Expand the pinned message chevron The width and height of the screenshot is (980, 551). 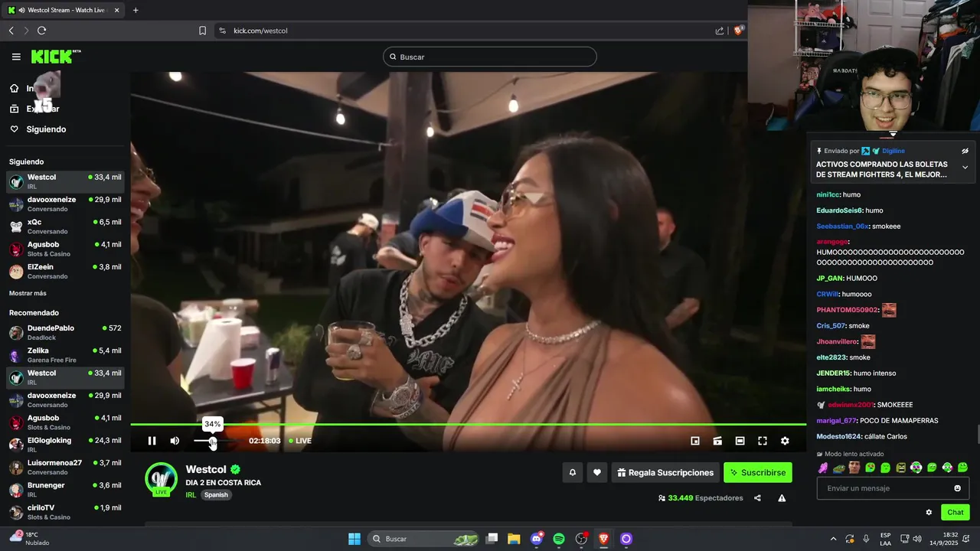[x=965, y=168]
